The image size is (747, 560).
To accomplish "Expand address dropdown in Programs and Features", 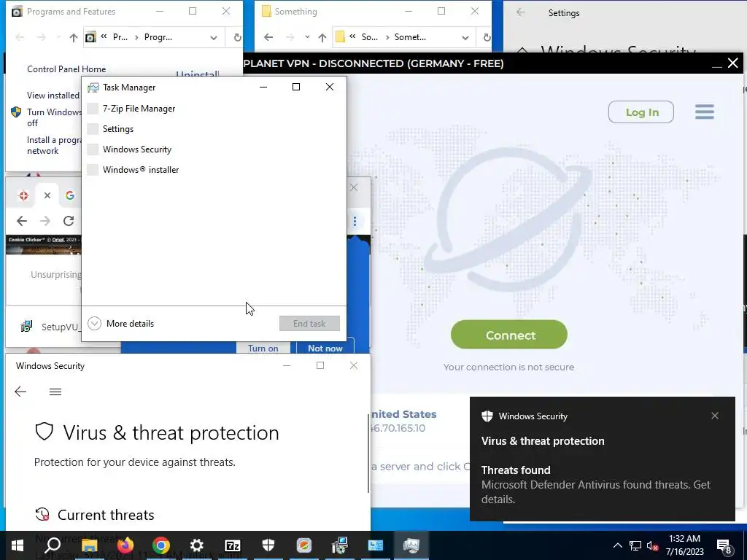I will 214,38.
